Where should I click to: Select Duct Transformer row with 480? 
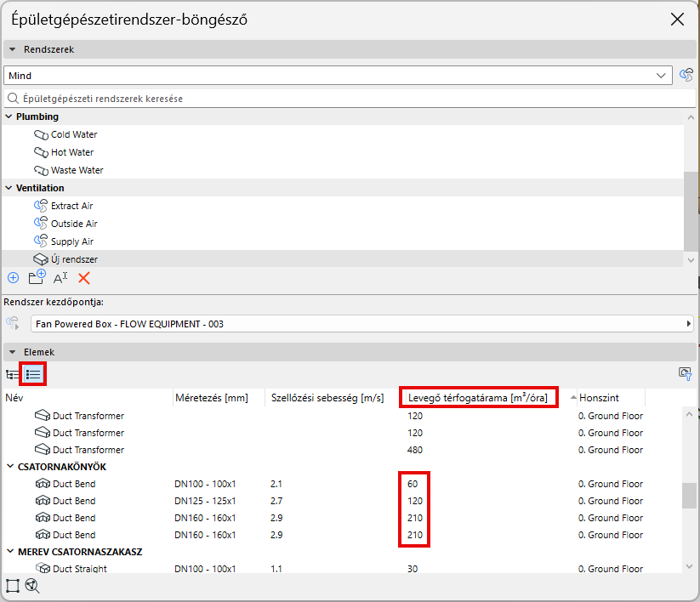coord(343,450)
